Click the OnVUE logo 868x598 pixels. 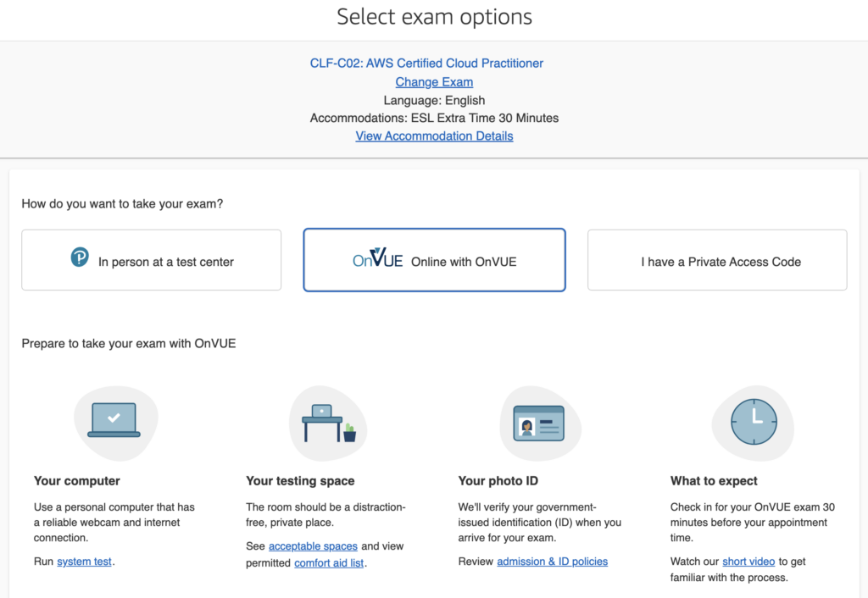377,259
